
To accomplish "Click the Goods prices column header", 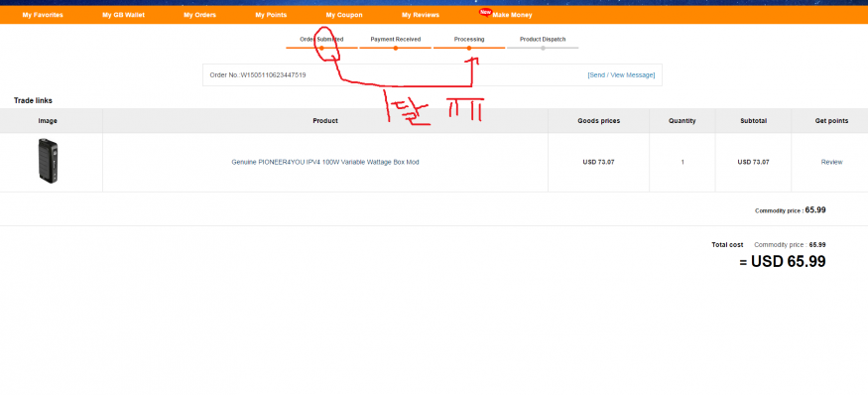I will coord(598,121).
